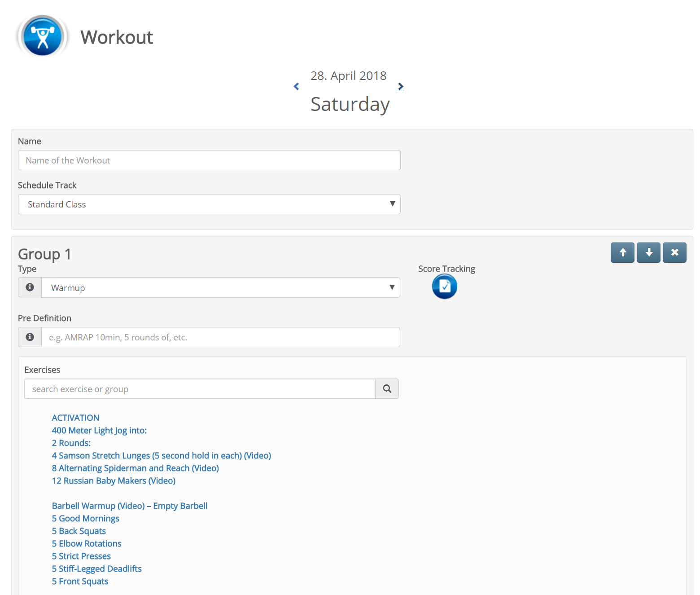Delete Group 1 using the X icon
The image size is (700, 595).
(674, 252)
